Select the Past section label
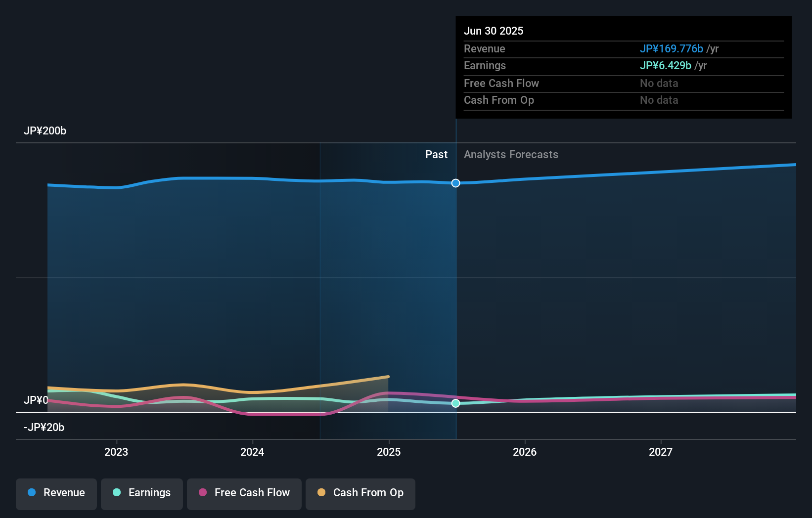The width and height of the screenshot is (812, 518). pos(436,154)
